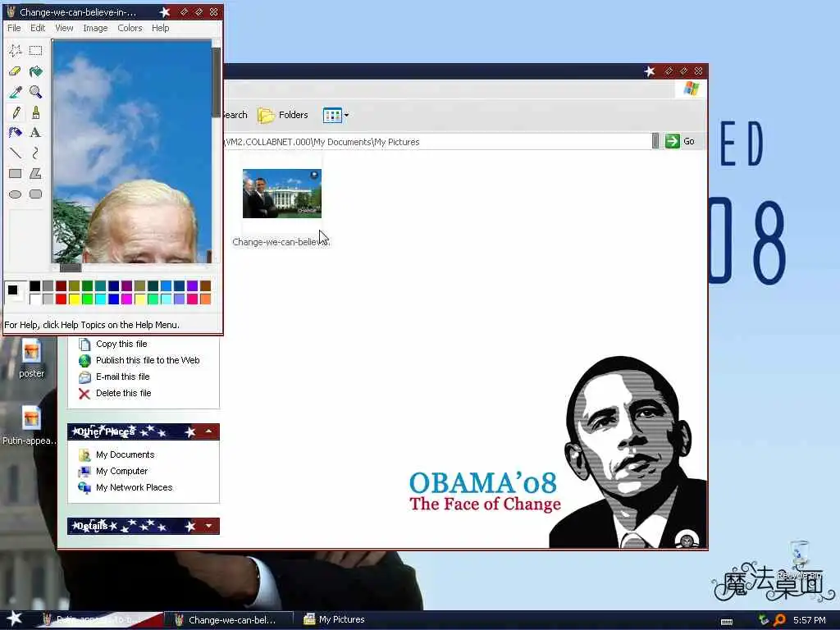
Task: Switch to My Pictures taskbar button
Action: [x=335, y=620]
